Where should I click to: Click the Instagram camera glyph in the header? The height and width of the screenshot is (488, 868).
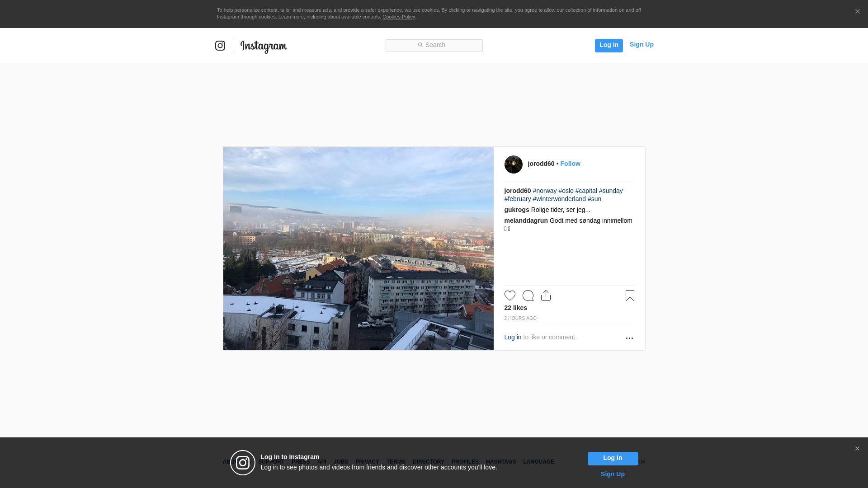click(x=220, y=46)
